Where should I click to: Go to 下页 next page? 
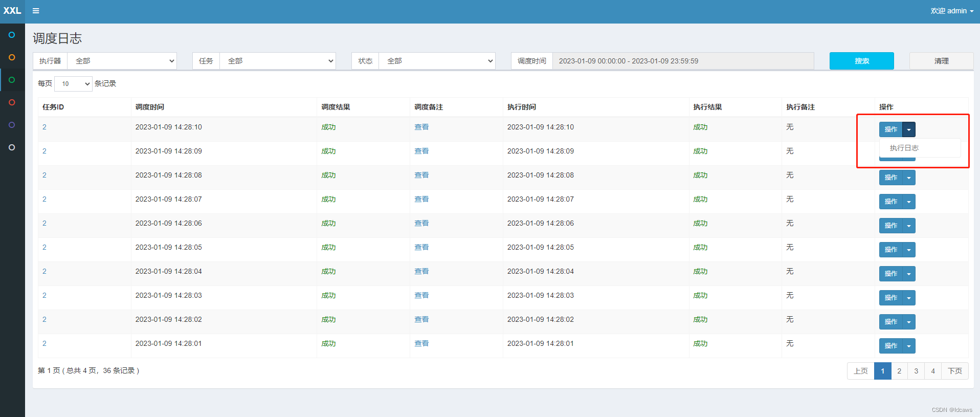955,371
